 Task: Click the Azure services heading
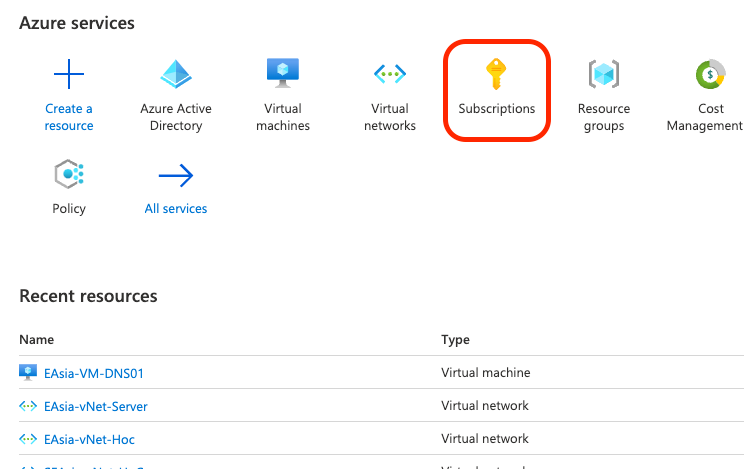click(77, 23)
